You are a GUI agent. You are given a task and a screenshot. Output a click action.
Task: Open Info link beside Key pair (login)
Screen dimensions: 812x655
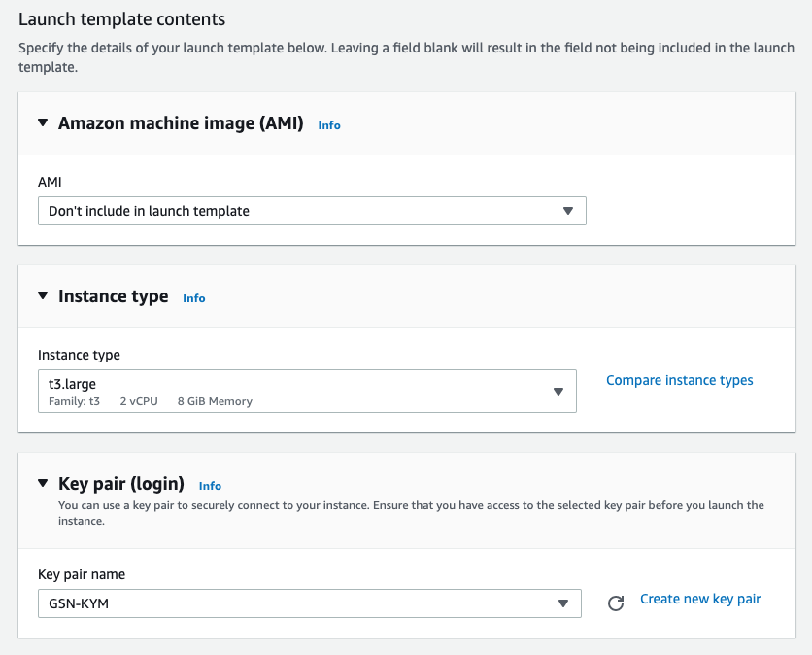[x=210, y=486]
